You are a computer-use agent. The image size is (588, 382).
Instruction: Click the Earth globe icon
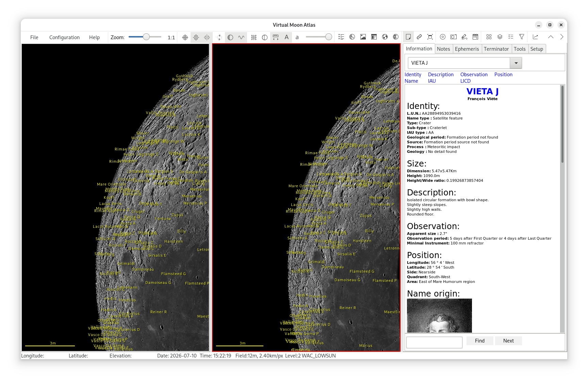point(385,37)
